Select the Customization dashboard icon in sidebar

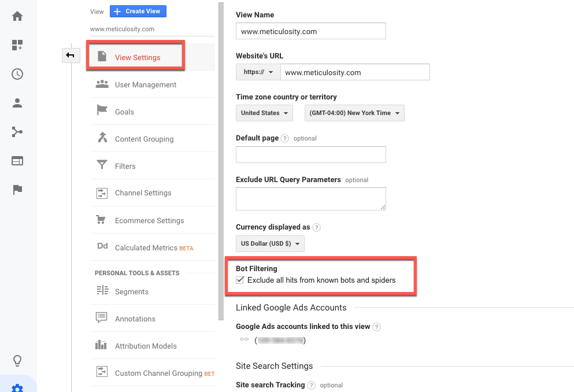click(x=17, y=45)
